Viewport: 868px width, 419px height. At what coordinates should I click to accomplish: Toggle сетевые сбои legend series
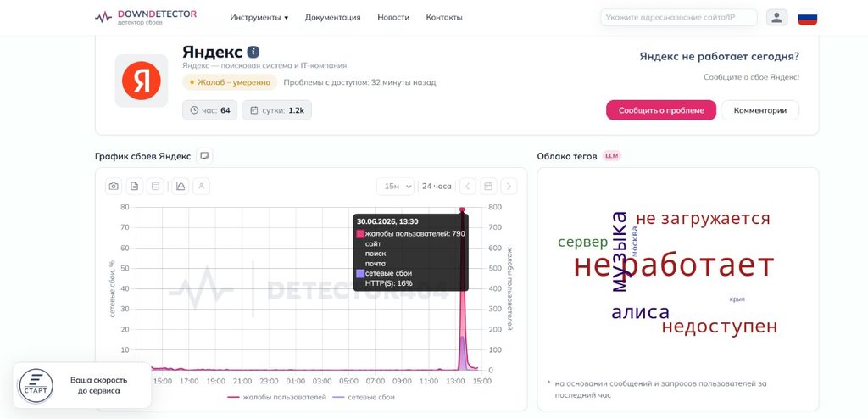pos(363,398)
